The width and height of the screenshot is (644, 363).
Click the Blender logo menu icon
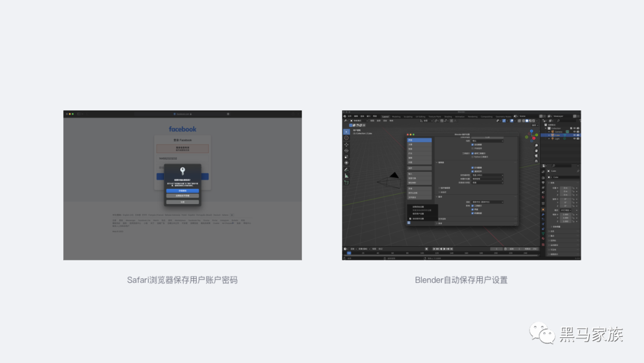point(345,116)
